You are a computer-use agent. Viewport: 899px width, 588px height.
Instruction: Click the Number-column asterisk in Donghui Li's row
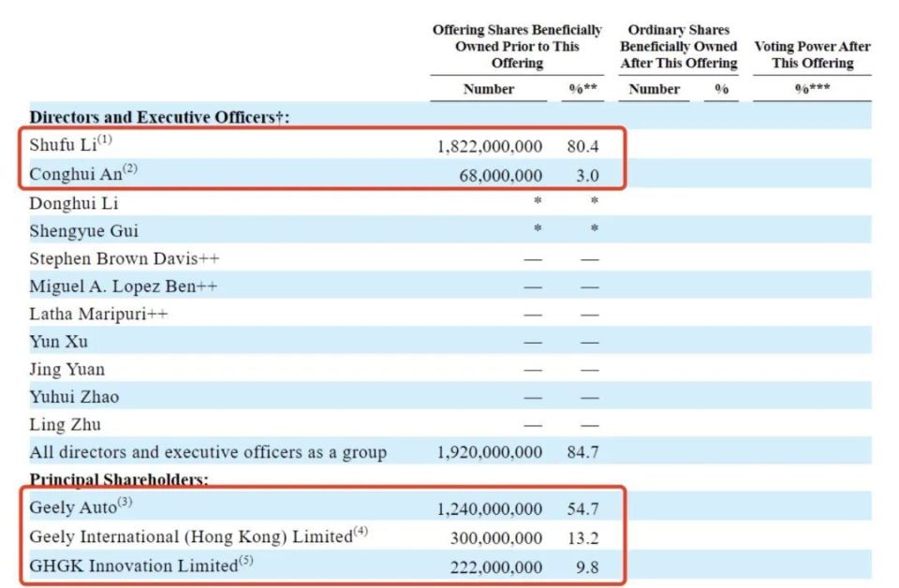[538, 200]
